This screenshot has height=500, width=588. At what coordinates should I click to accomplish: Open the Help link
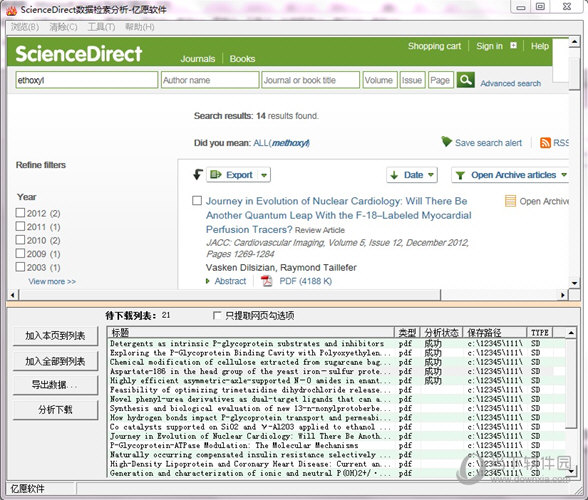pos(540,46)
